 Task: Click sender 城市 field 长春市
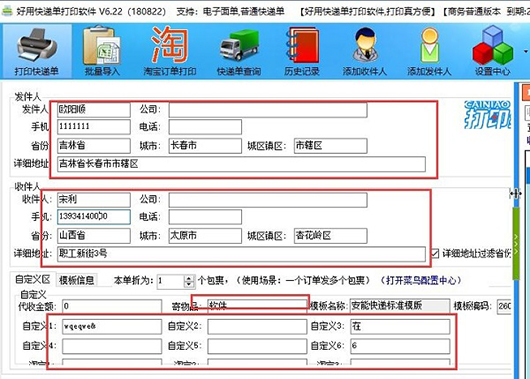(205, 146)
